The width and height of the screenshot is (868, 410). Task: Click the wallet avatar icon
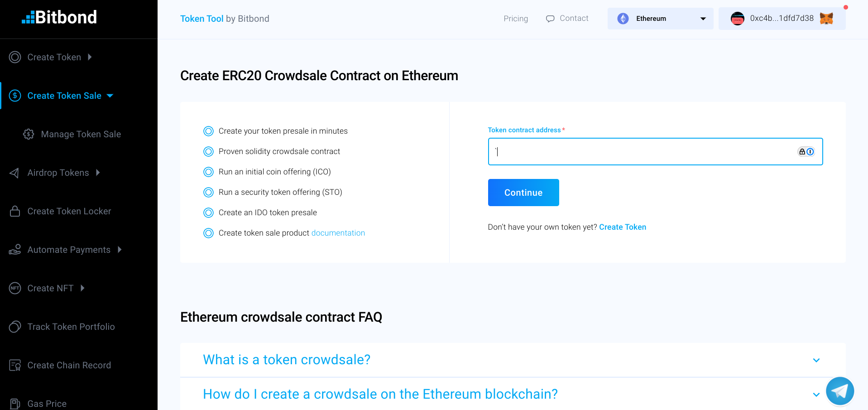[738, 19]
